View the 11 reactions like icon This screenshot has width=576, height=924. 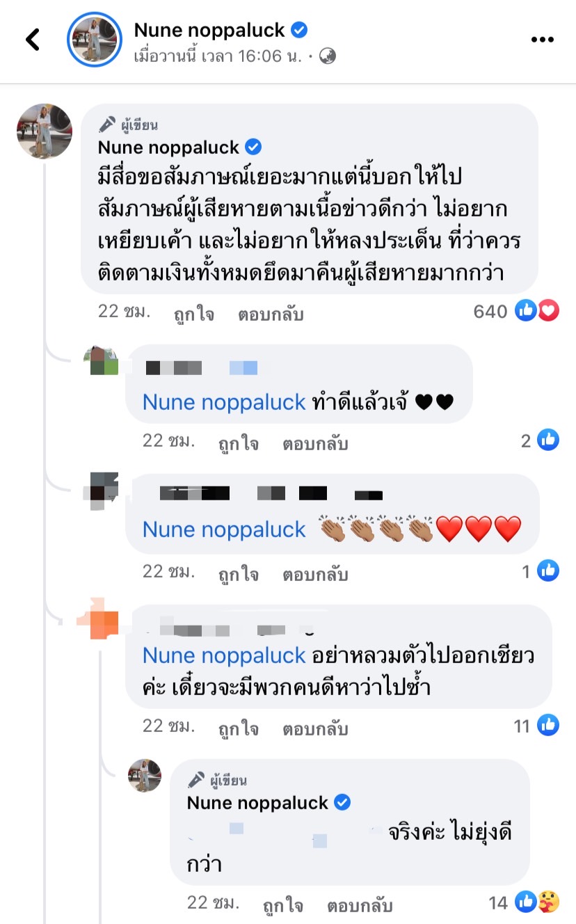pyautogui.click(x=548, y=726)
